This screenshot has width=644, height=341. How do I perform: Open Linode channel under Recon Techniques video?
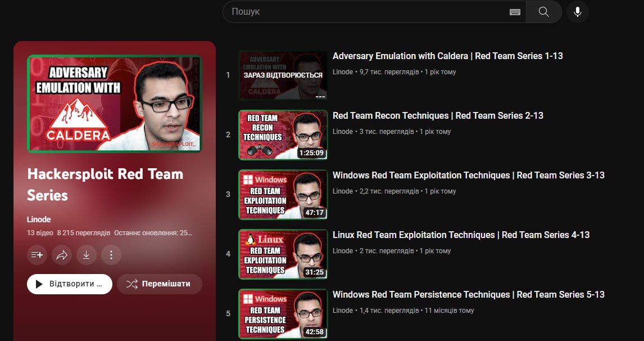tap(343, 132)
